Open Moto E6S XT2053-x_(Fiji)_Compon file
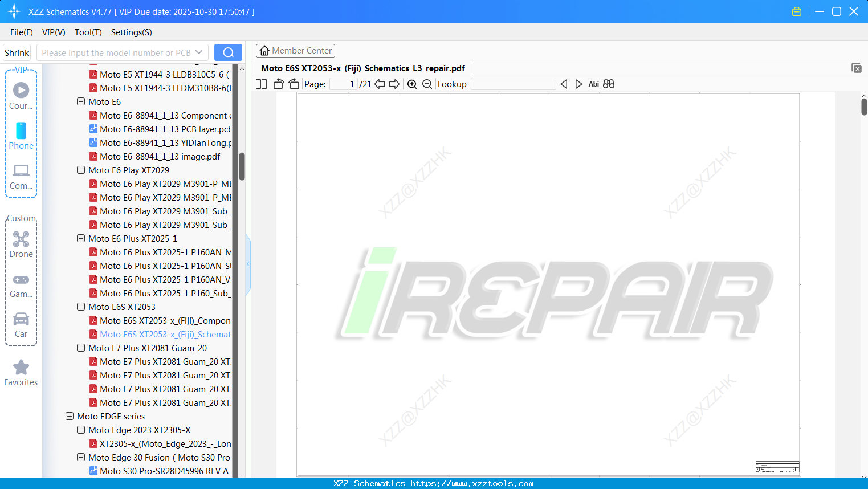 [160, 321]
